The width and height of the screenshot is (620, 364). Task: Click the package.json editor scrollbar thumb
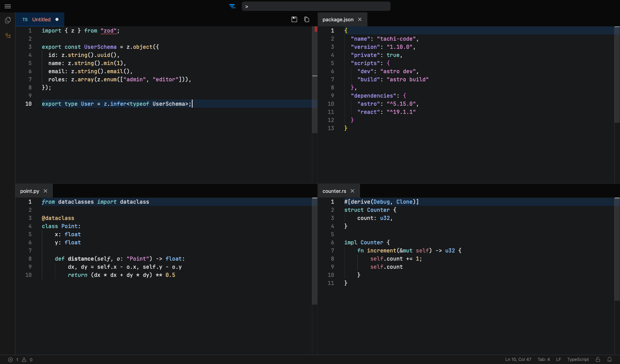click(617, 75)
